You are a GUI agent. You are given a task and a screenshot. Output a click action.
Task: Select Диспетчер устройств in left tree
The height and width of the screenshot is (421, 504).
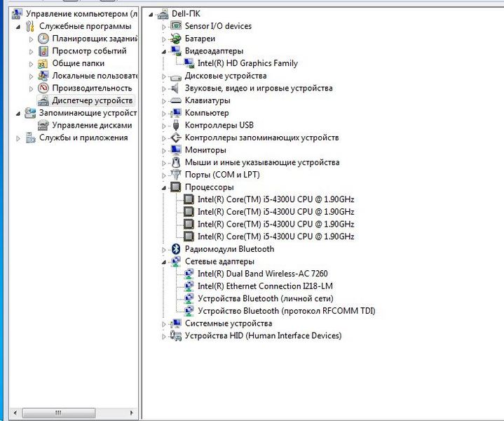coord(92,100)
